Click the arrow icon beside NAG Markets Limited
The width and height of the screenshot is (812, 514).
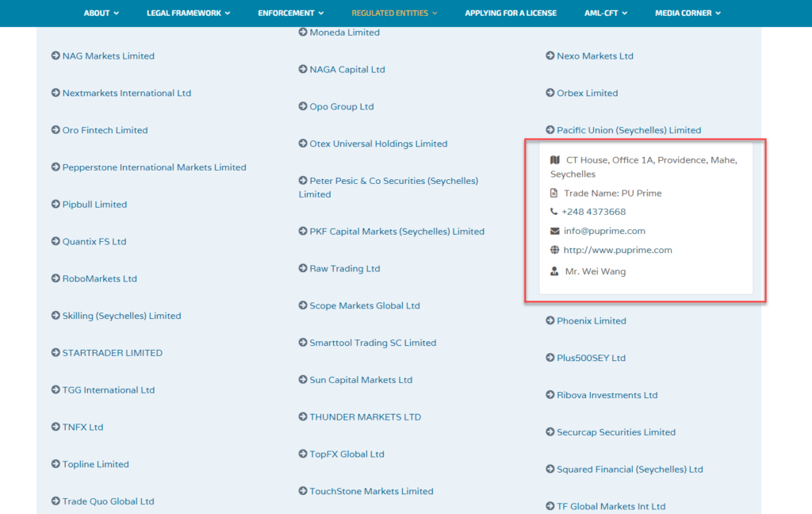(x=56, y=56)
